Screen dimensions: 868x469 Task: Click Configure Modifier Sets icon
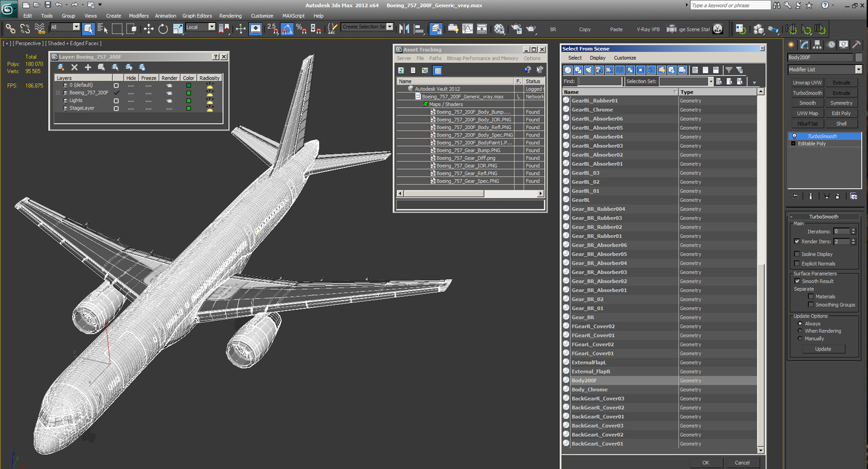pyautogui.click(x=854, y=196)
